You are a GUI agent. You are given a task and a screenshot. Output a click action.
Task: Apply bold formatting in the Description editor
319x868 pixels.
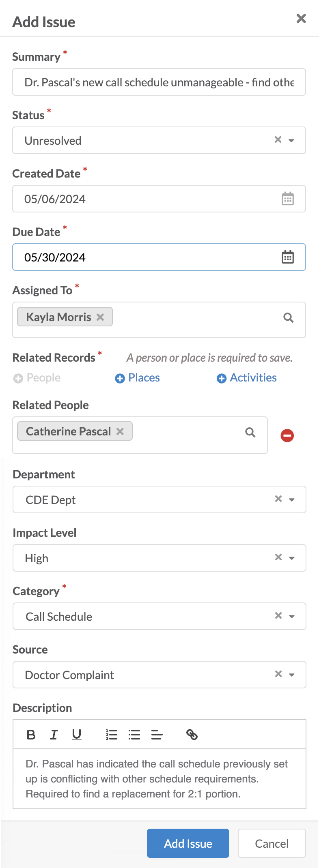31,734
